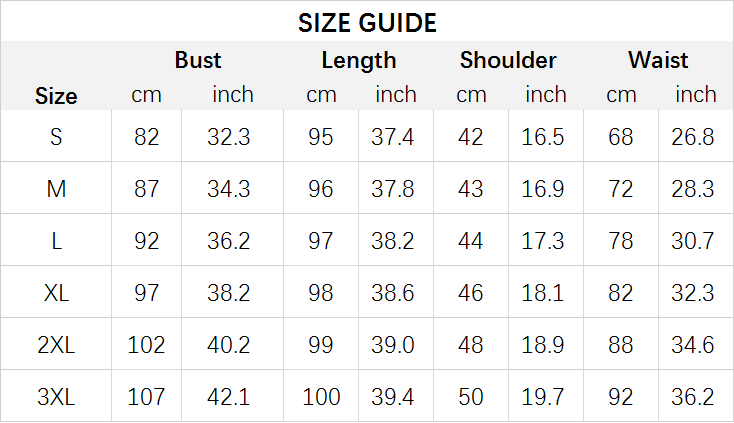This screenshot has width=734, height=423.
Task: Select the S size row label
Action: pyautogui.click(x=56, y=137)
